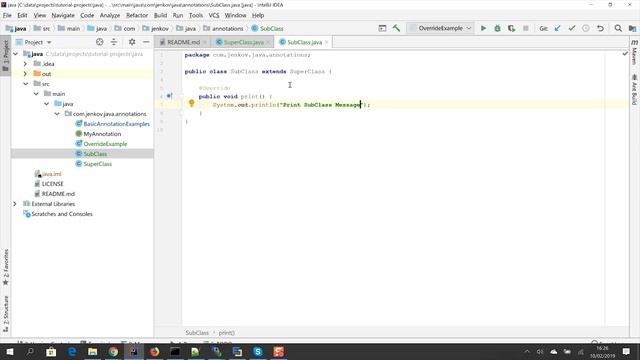
Task: Open Project panel settings gear
Action: click(x=132, y=42)
